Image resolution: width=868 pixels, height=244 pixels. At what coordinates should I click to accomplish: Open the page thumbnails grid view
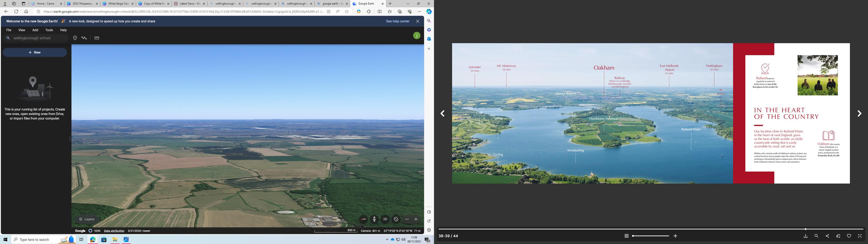click(x=626, y=236)
